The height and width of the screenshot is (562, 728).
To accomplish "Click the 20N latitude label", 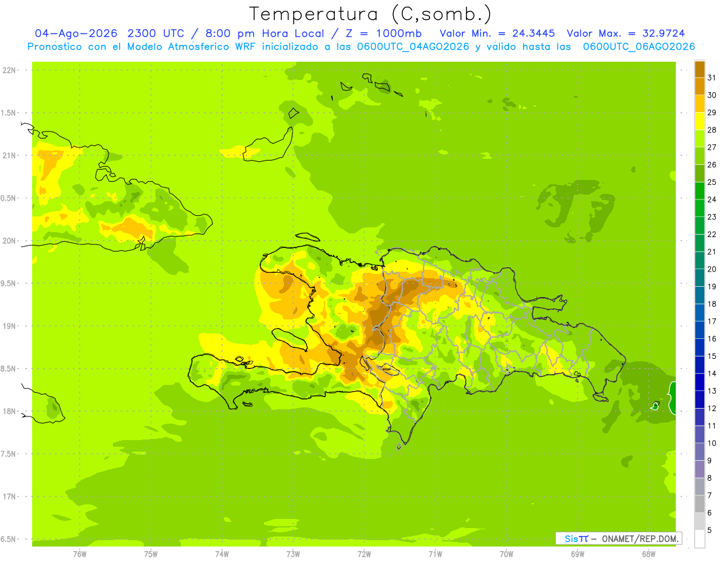I will [9, 241].
